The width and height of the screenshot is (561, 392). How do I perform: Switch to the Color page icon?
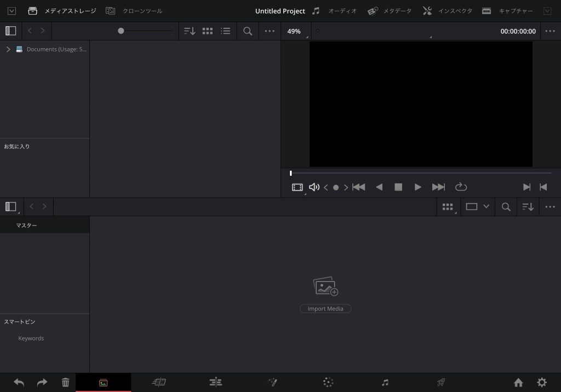[x=328, y=383]
